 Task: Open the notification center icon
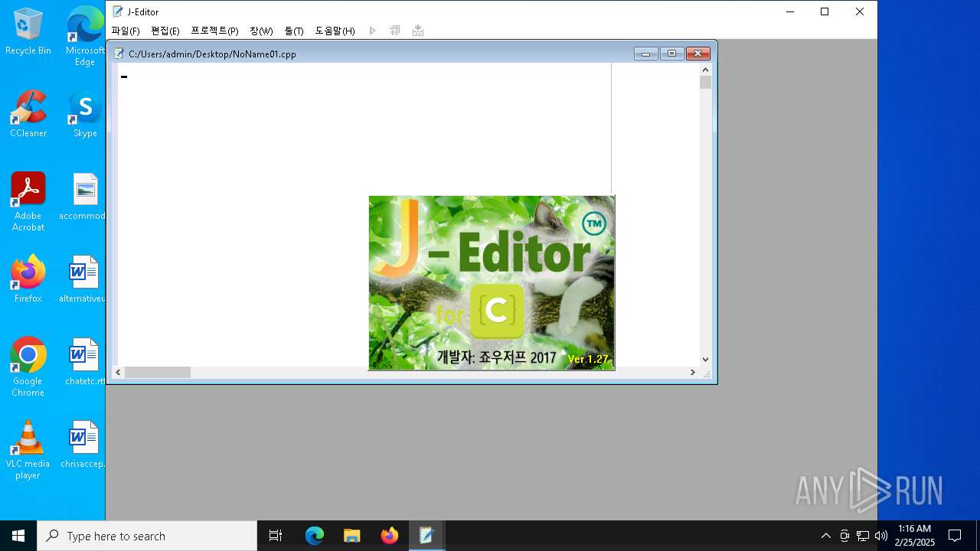pyautogui.click(x=955, y=536)
